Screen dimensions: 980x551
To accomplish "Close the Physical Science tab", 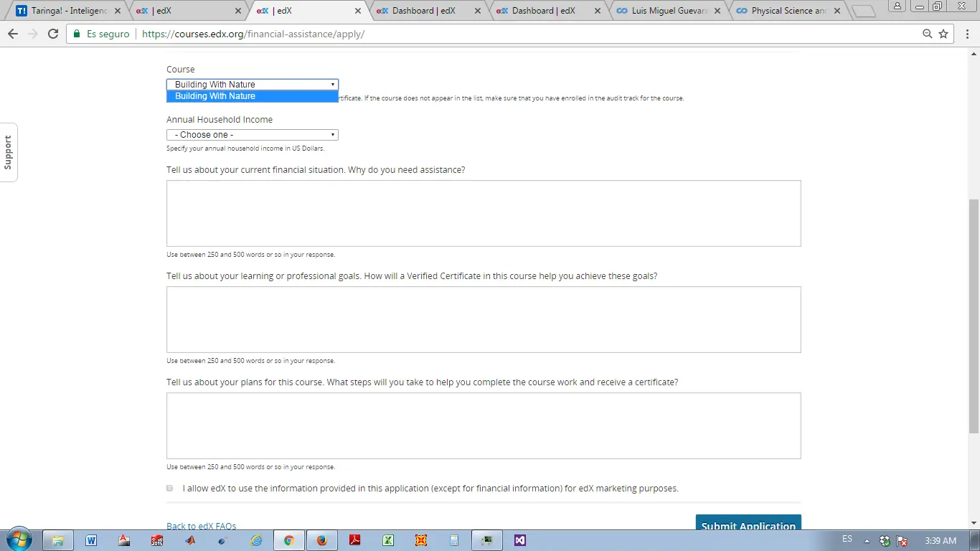I will tap(837, 11).
